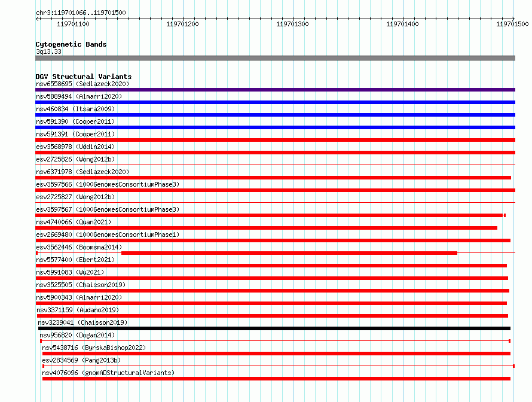
Task: Open nsv956820 (Dogan2014) variant label
Action: coord(77,335)
